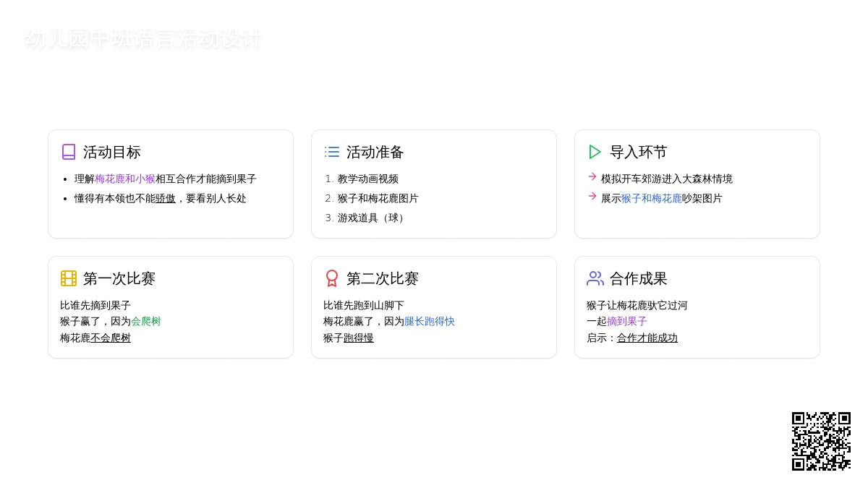The height and width of the screenshot is (488, 868).
Task: Click the QR code in the bottom-right corner
Action: pyautogui.click(x=821, y=441)
